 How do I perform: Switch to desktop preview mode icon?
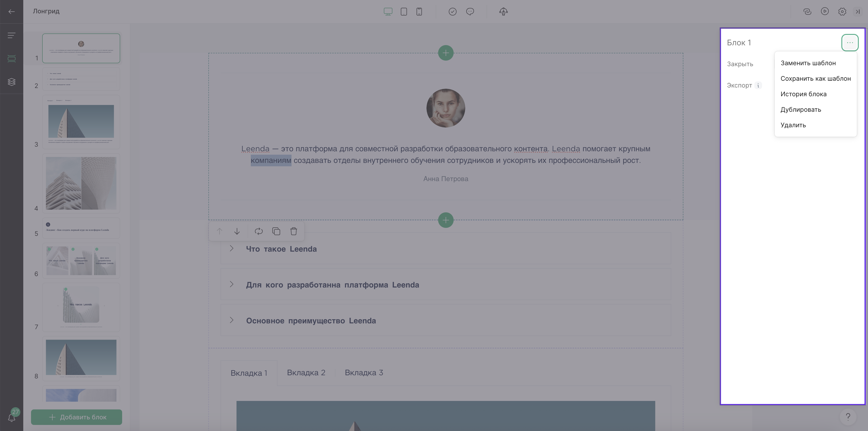click(x=388, y=11)
